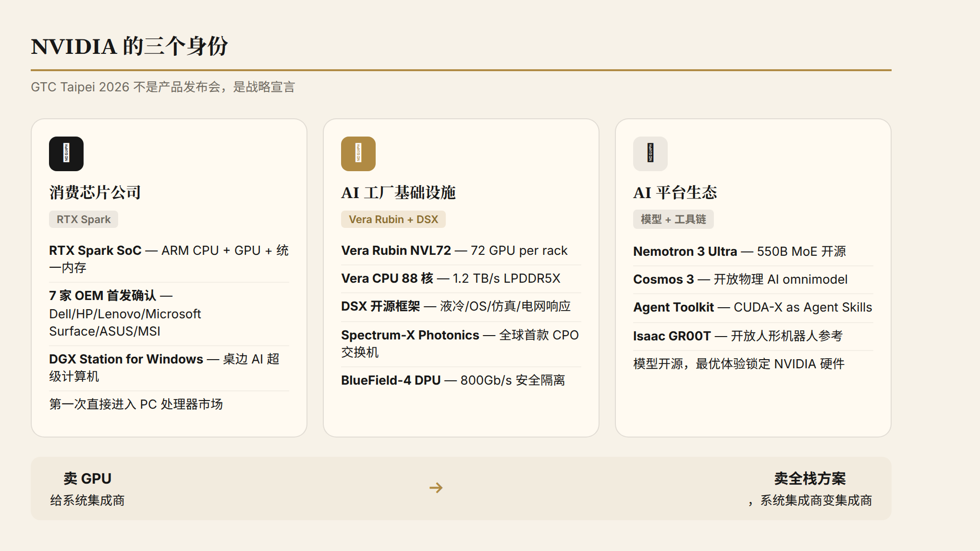Click the Nemotron 3 Ultra row
Viewport: 980px width, 551px height.
(x=753, y=251)
